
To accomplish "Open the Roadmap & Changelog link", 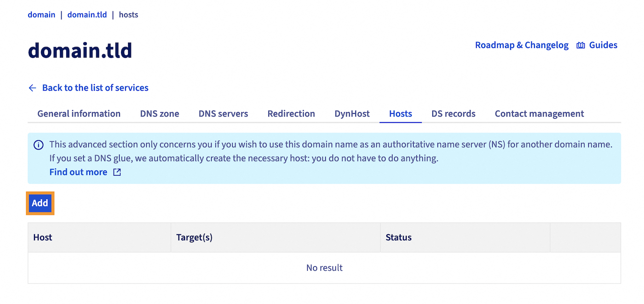I will pos(521,45).
